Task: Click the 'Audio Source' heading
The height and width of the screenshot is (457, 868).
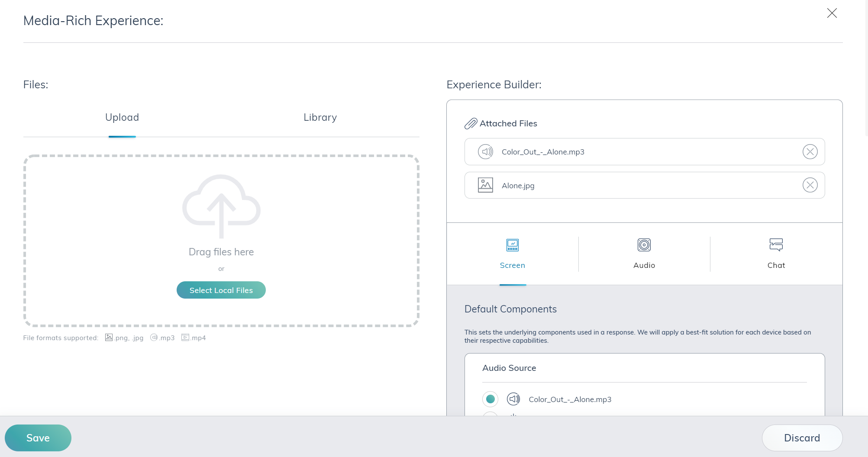Action: [x=509, y=368]
